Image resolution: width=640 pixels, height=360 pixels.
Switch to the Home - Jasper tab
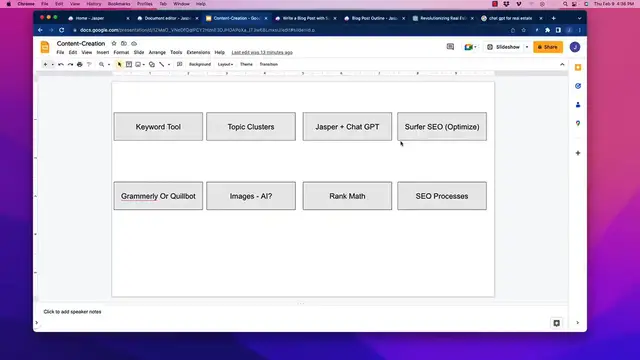pyautogui.click(x=98, y=18)
